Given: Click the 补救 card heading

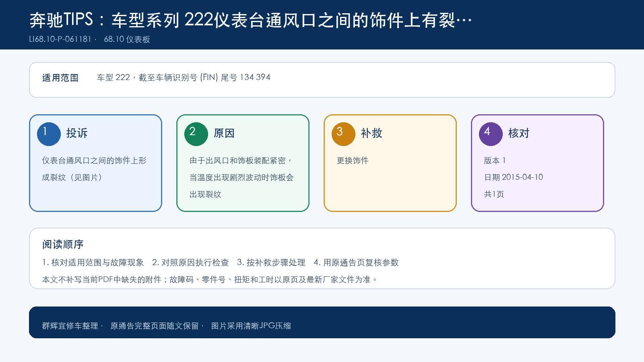Looking at the screenshot, I should (372, 133).
